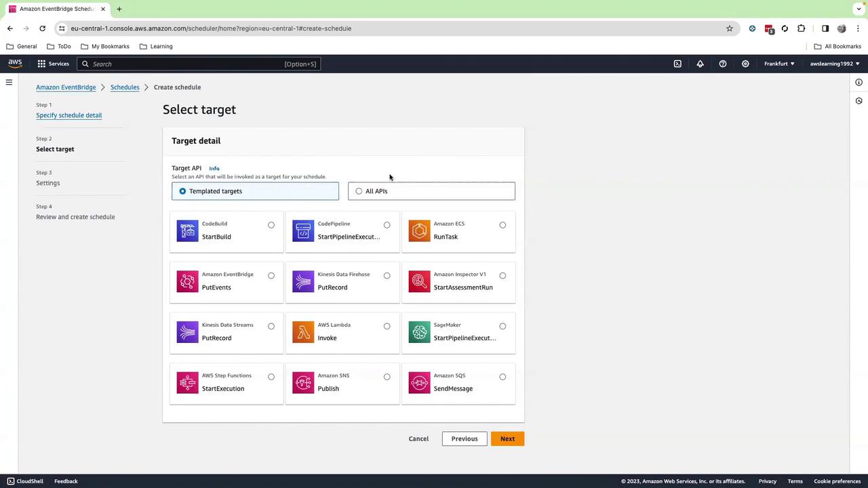868x488 pixels.
Task: Bookmark this page with the star icon
Action: point(730,28)
